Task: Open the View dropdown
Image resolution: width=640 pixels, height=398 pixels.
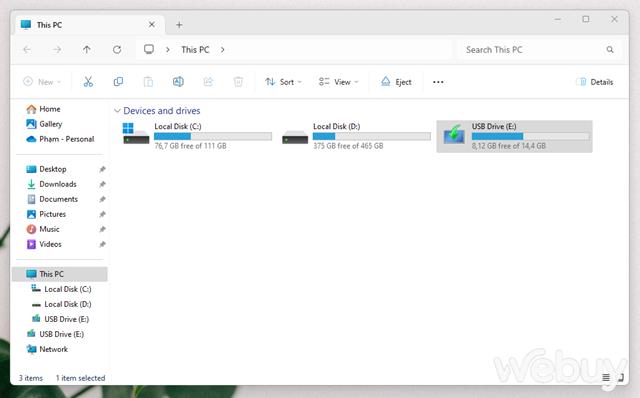Action: pos(338,82)
